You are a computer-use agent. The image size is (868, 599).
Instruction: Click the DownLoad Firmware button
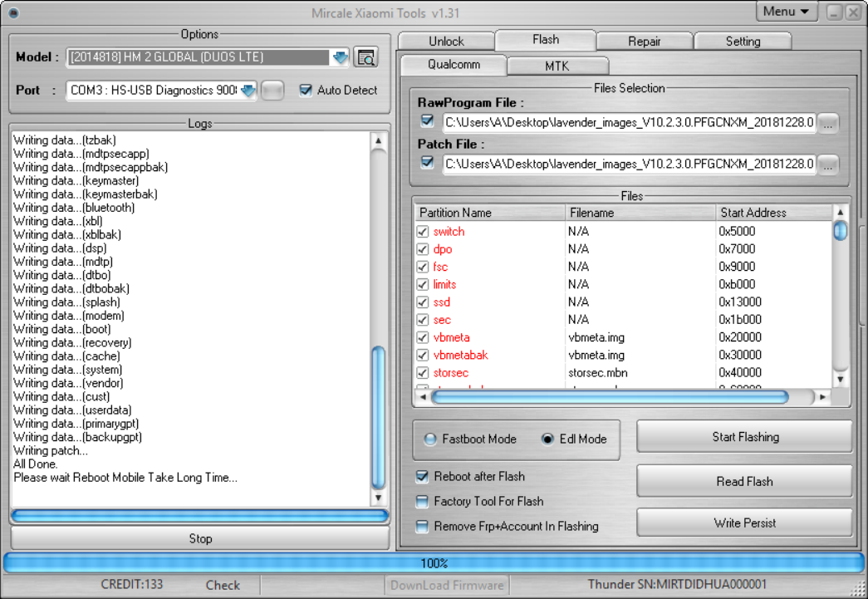(447, 585)
